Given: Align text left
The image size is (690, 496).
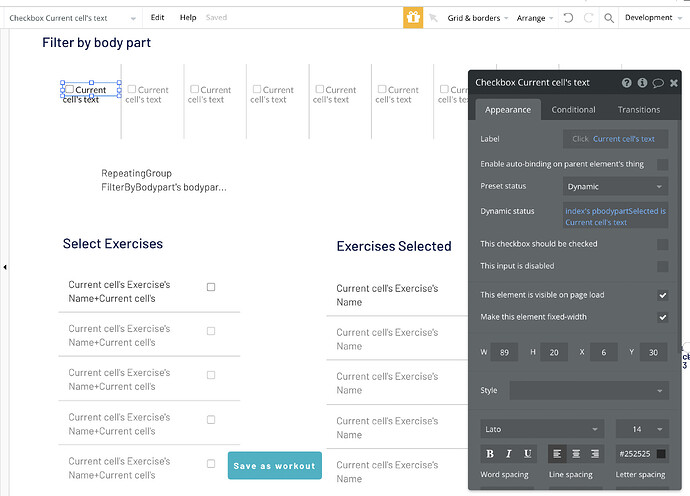Looking at the screenshot, I should [557, 454].
